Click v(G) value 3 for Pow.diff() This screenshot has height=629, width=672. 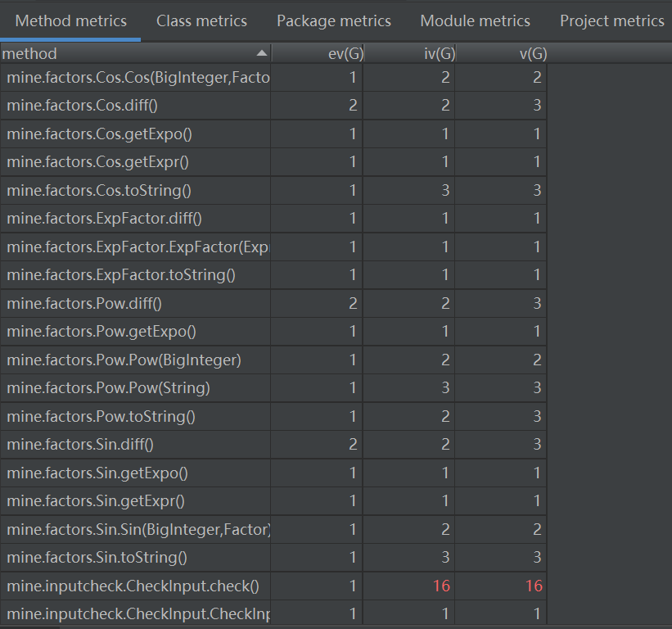pyautogui.click(x=537, y=303)
